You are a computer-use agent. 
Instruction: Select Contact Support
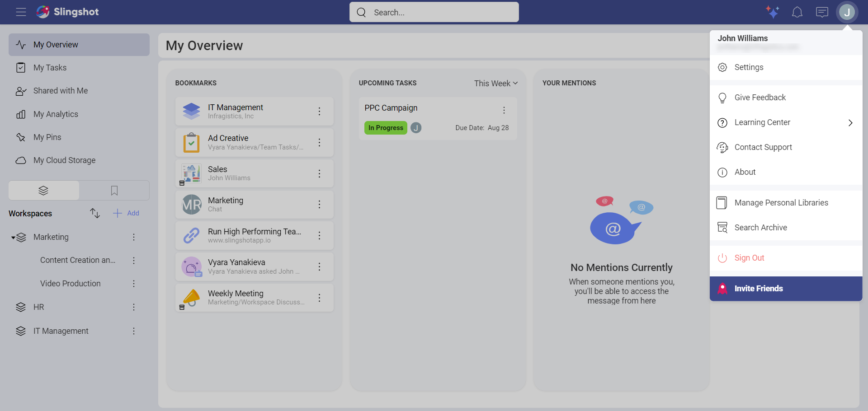786,147
